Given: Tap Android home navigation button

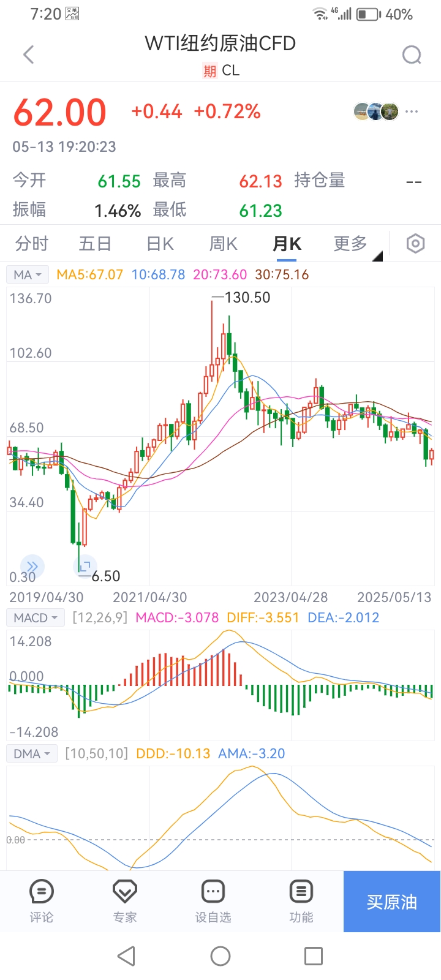Looking at the screenshot, I should pyautogui.click(x=221, y=956).
